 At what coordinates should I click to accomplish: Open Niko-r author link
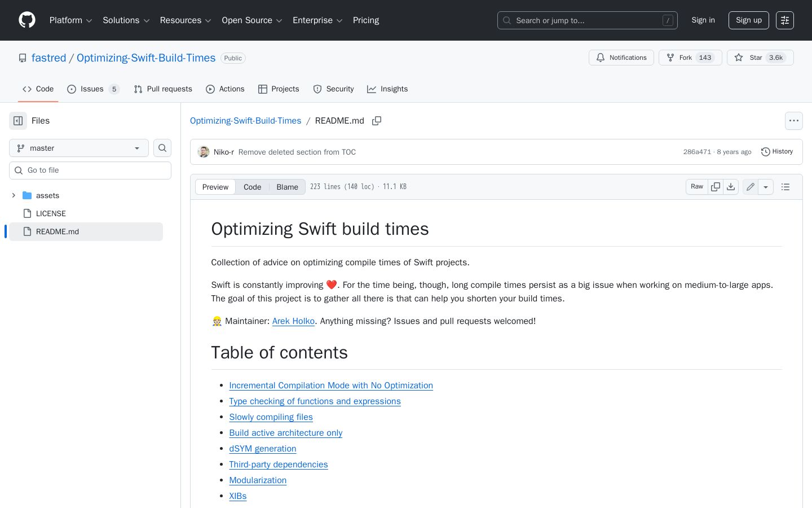224,152
